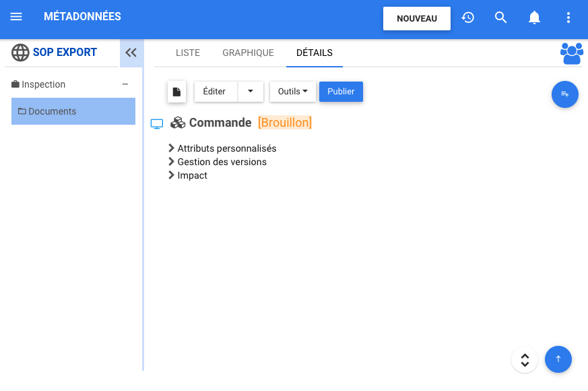Switch to the Graphique tab
The image size is (588, 391).
click(x=248, y=53)
